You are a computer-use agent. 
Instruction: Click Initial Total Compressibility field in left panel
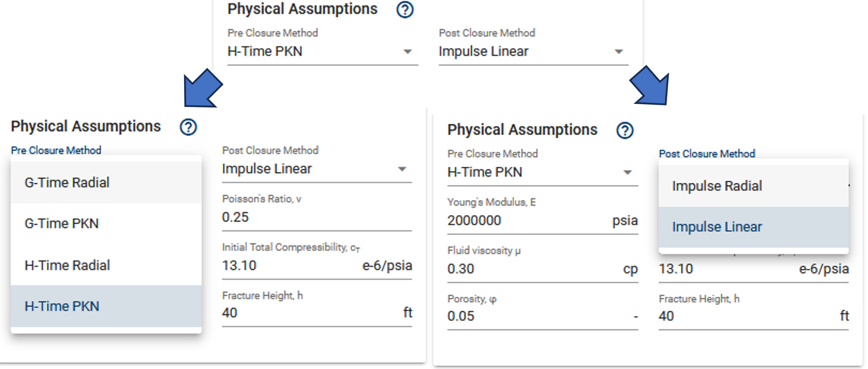pos(317,266)
